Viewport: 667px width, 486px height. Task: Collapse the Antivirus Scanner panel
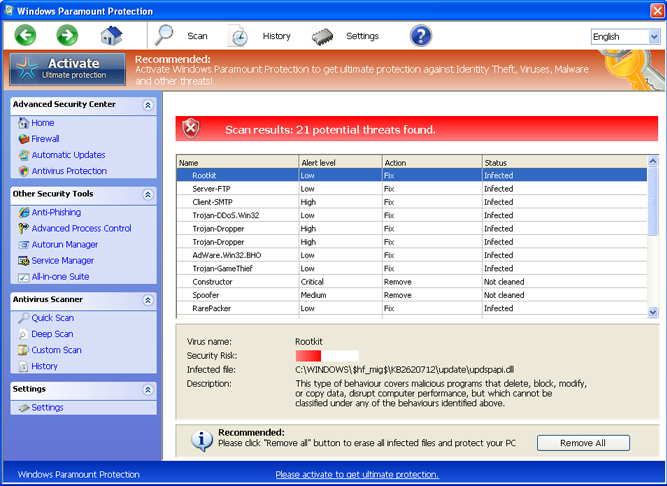click(148, 300)
